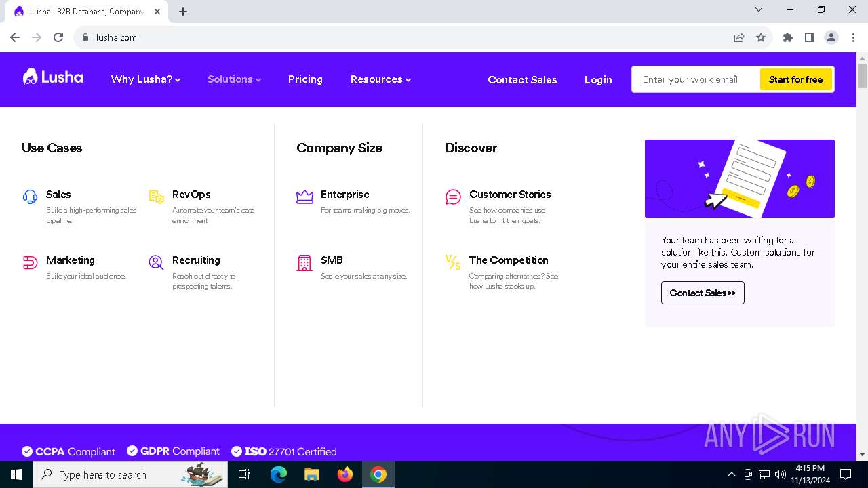Click the Start for free button
Screen dimensions: 868x488
click(795, 79)
